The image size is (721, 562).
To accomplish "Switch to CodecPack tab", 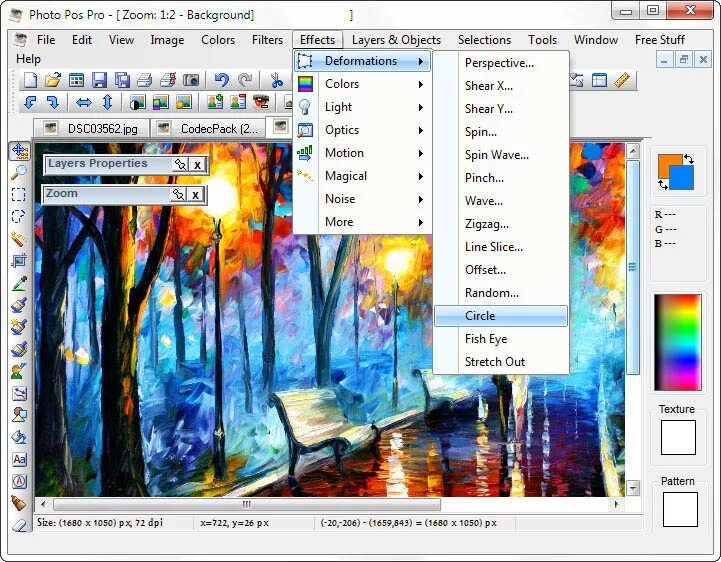I will click(208, 128).
